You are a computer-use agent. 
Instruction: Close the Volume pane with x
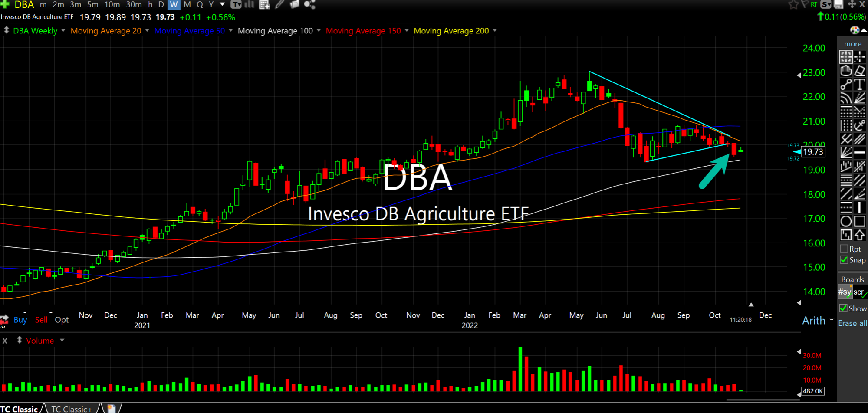coord(5,341)
